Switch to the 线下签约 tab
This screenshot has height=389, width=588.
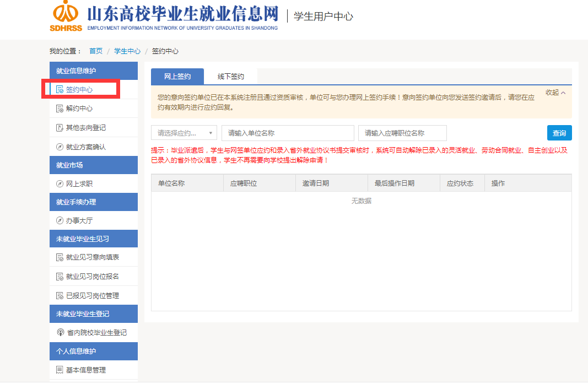(230, 77)
